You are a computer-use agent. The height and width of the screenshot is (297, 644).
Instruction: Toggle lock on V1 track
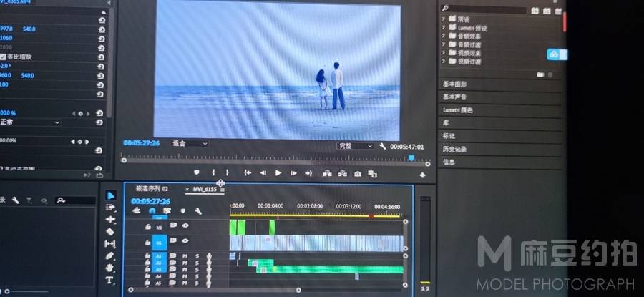tap(147, 243)
